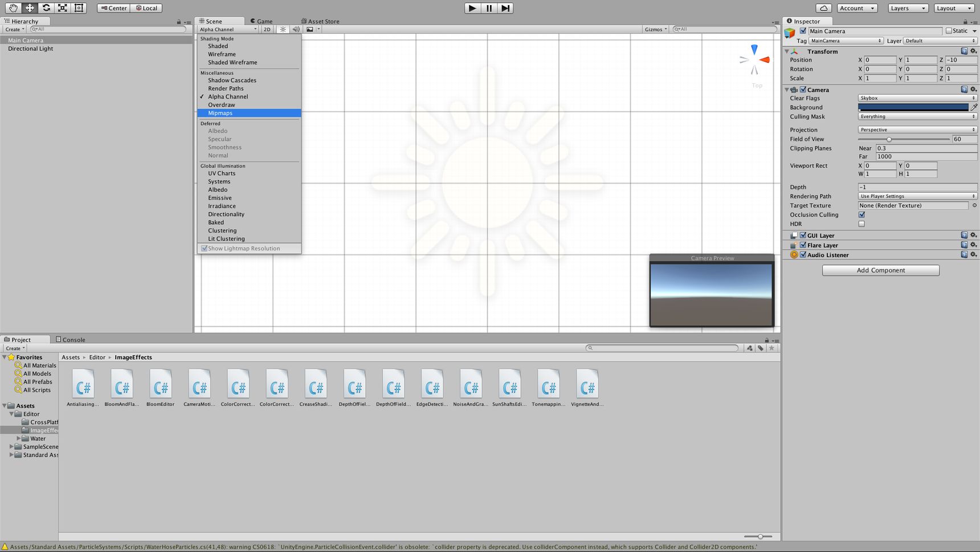Open the Layers dropdown
Image resolution: width=980 pixels, height=552 pixels.
click(x=908, y=8)
